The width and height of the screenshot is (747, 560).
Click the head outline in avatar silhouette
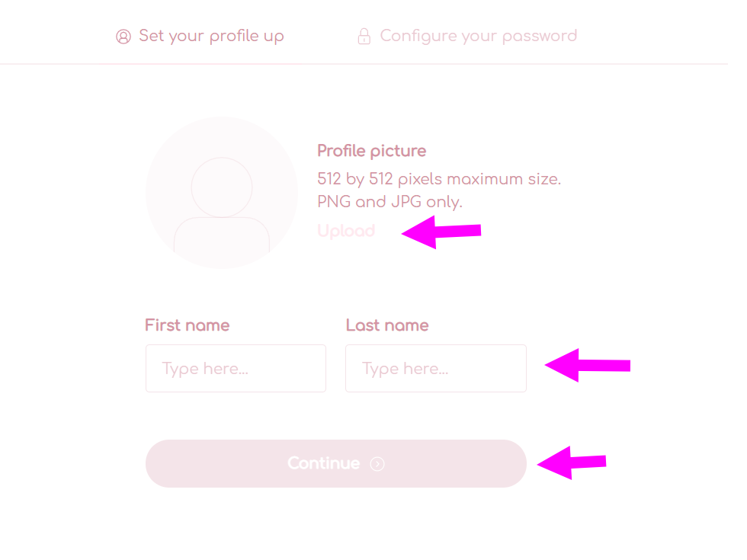(x=222, y=187)
